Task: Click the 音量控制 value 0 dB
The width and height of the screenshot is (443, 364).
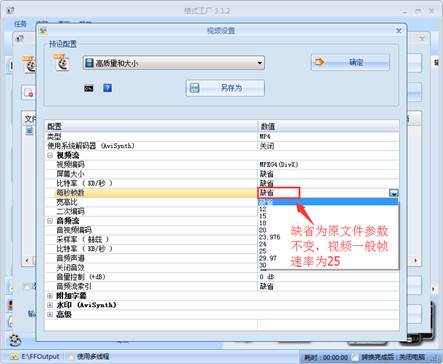Action: click(x=267, y=277)
